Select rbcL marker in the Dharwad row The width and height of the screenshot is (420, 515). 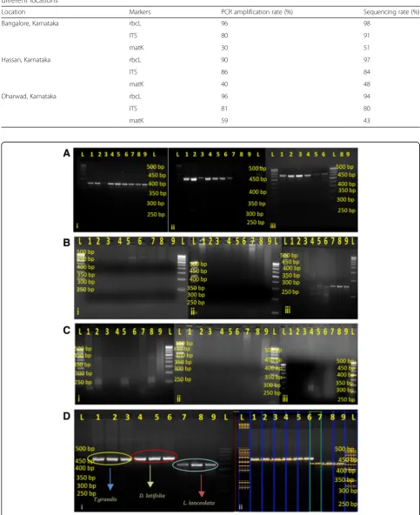click(135, 97)
